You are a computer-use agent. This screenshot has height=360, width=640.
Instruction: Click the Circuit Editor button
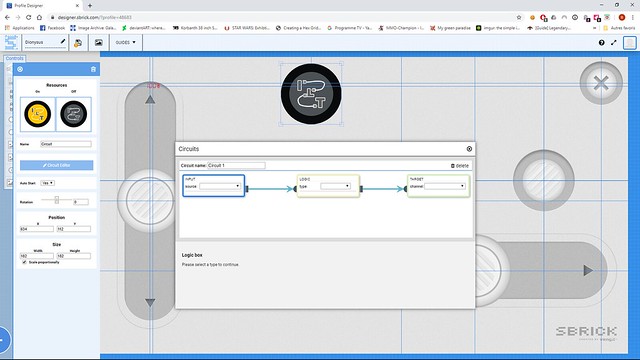56,165
